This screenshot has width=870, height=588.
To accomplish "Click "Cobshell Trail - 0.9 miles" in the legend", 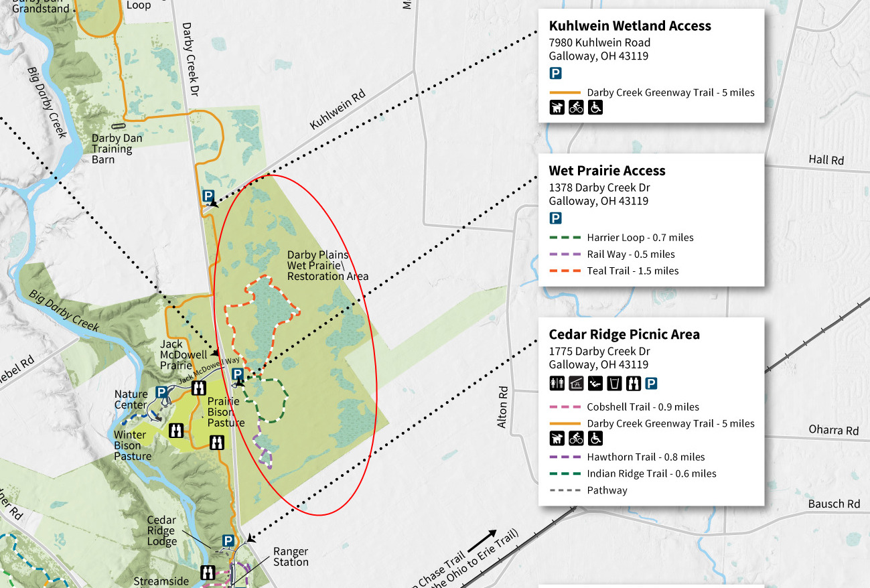I will pos(643,407).
